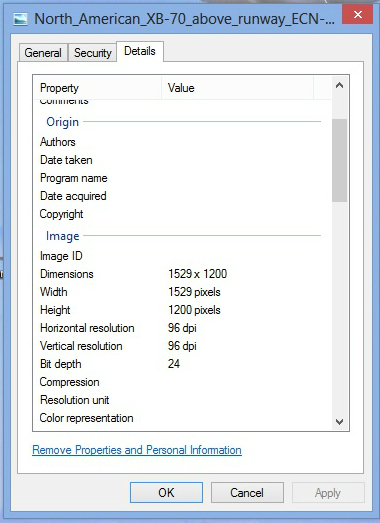Switch to the Security tab
The height and width of the screenshot is (523, 380).
pyautogui.click(x=92, y=53)
